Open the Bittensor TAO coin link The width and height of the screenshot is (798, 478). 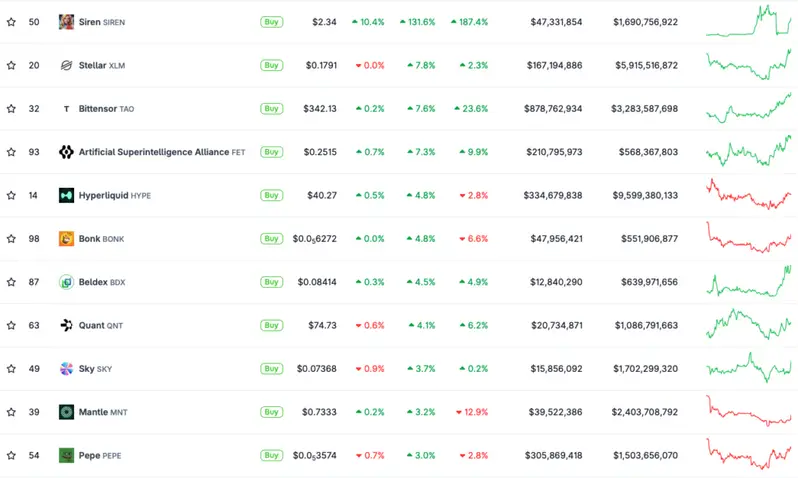point(106,108)
